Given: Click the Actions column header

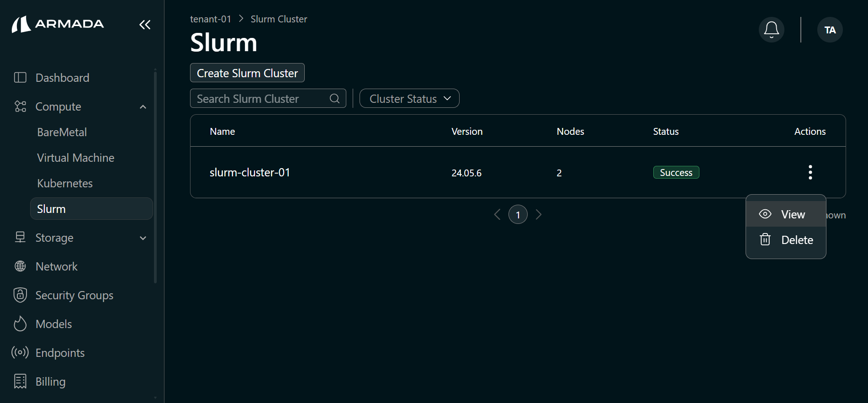Looking at the screenshot, I should click(810, 131).
